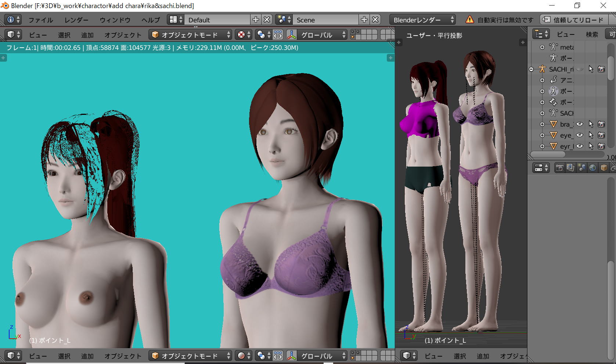Click the 3D manipulator axis icon in the top header
The height and width of the screenshot is (364, 616).
coord(291,35)
